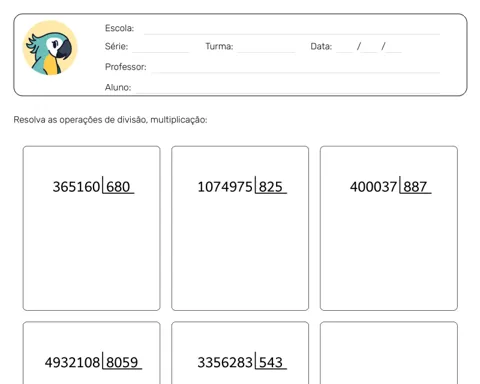The image size is (480, 384).
Task: Click the dividend 365160
Action: pyautogui.click(x=76, y=187)
